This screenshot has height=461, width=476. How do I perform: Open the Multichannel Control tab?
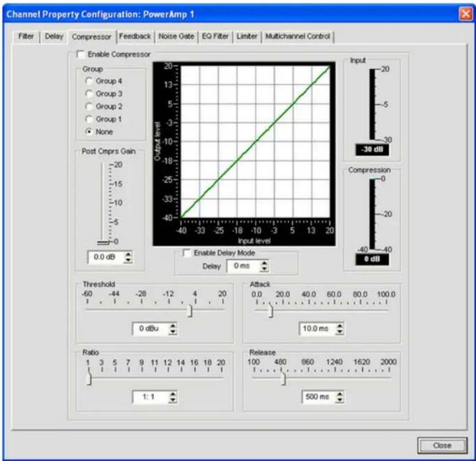coord(297,36)
